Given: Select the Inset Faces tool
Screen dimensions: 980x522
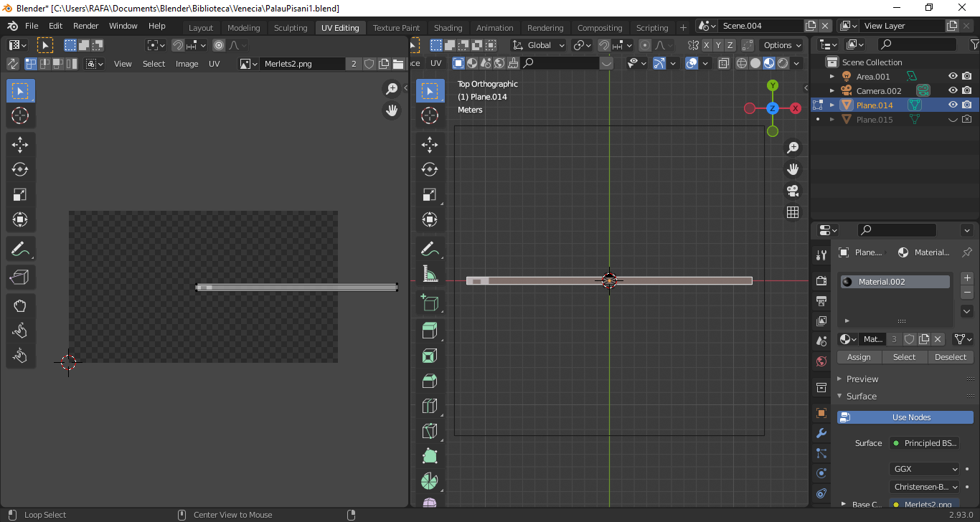Looking at the screenshot, I should coord(430,356).
